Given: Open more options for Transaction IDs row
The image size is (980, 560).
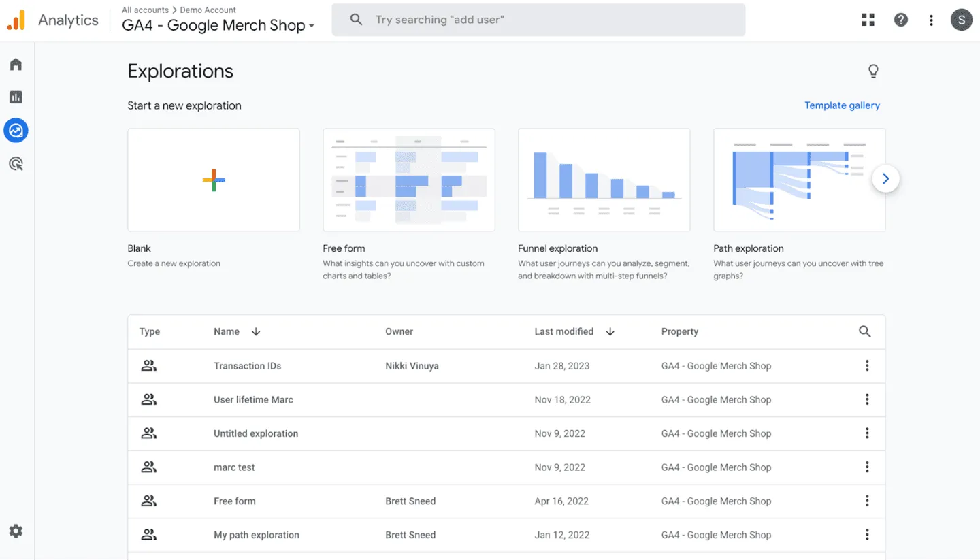Looking at the screenshot, I should click(867, 365).
